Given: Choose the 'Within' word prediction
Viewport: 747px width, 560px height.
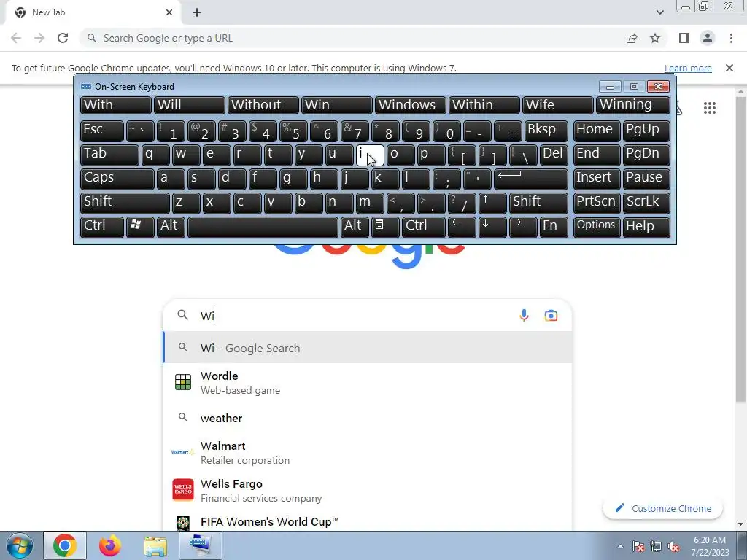Looking at the screenshot, I should point(484,105).
